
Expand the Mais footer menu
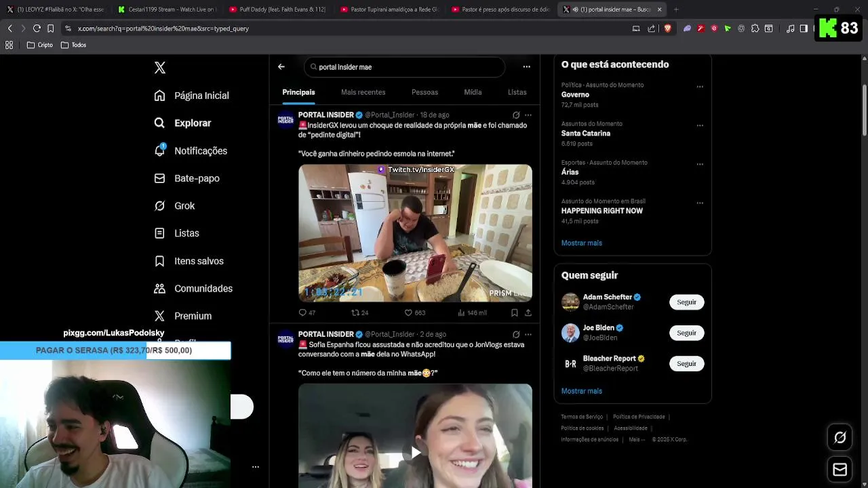point(636,439)
